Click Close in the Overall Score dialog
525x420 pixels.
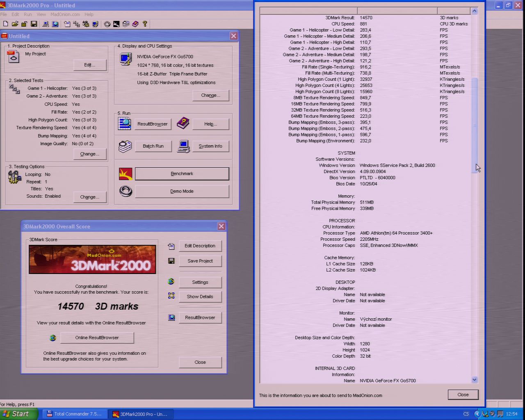click(x=200, y=362)
